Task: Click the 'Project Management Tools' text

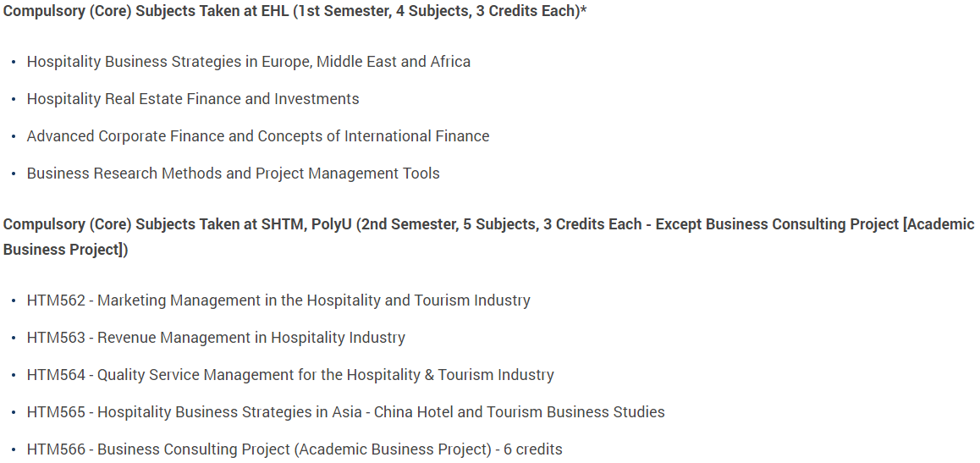Action: click(348, 173)
